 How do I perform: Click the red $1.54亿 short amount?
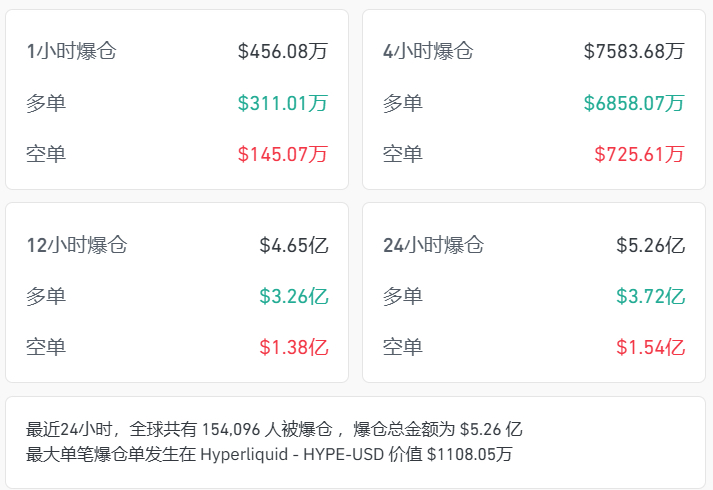pyautogui.click(x=650, y=348)
